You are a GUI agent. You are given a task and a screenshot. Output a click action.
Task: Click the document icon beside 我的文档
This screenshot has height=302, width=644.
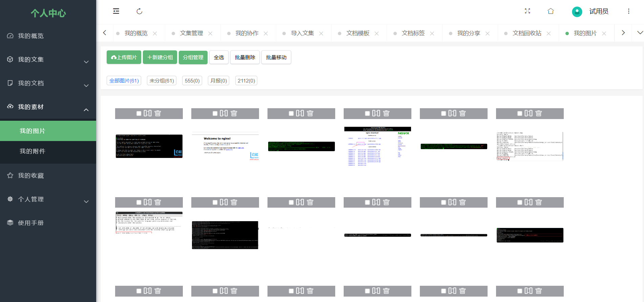(x=10, y=83)
